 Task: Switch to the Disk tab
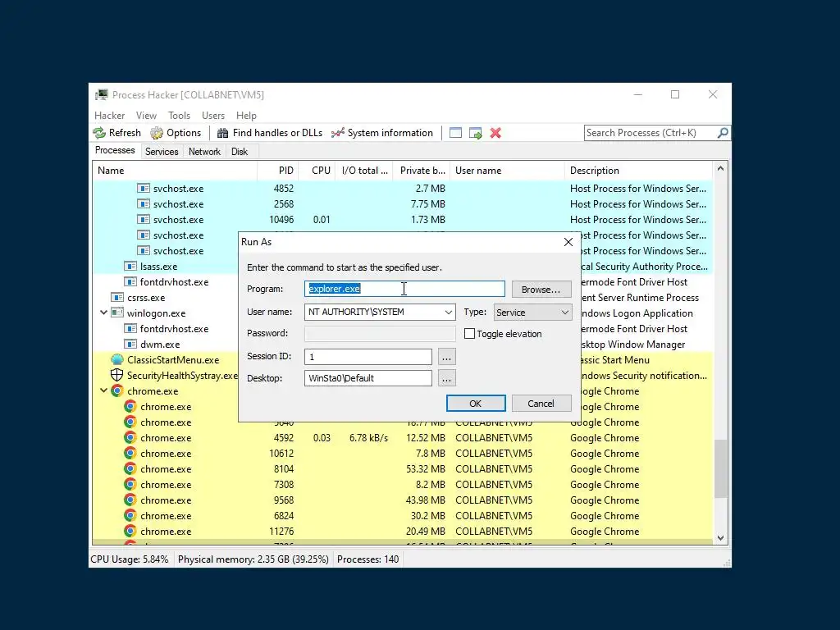pos(240,152)
